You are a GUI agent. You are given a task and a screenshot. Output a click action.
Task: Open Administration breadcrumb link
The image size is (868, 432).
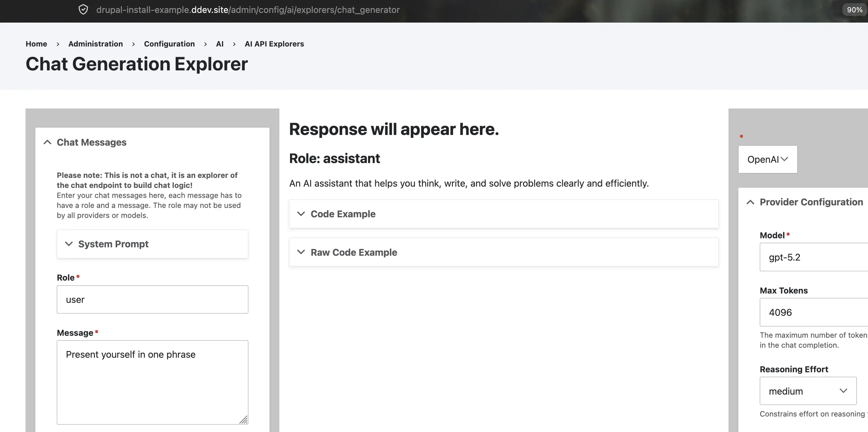(96, 44)
